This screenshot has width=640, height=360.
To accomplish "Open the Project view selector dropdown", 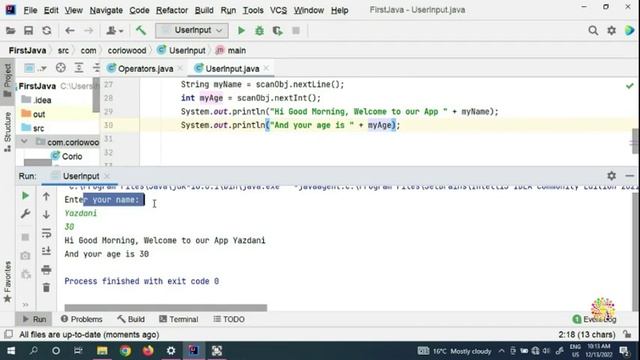I will (x=35, y=68).
